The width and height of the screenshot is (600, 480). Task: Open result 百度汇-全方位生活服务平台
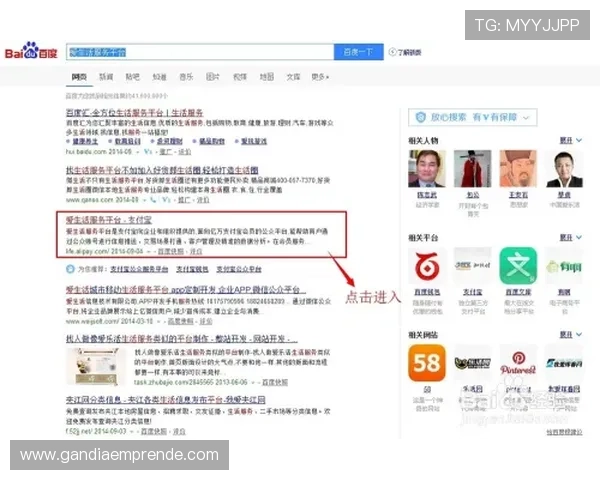(x=134, y=113)
